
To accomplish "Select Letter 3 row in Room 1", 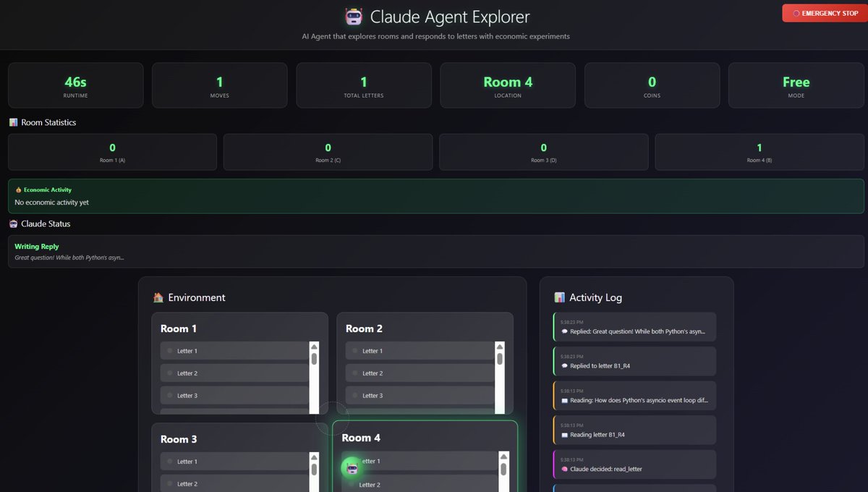I will pos(234,396).
